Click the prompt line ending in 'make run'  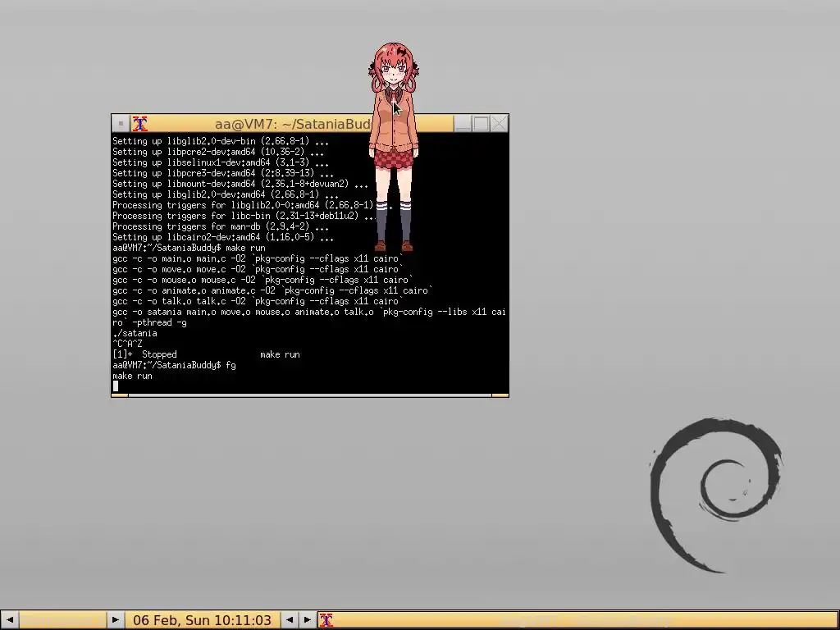[x=189, y=248]
